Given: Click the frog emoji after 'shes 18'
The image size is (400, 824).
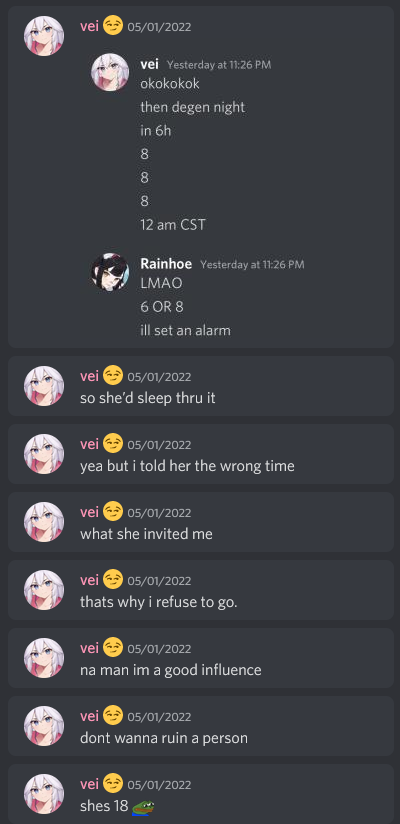Looking at the screenshot, I should coord(142,807).
